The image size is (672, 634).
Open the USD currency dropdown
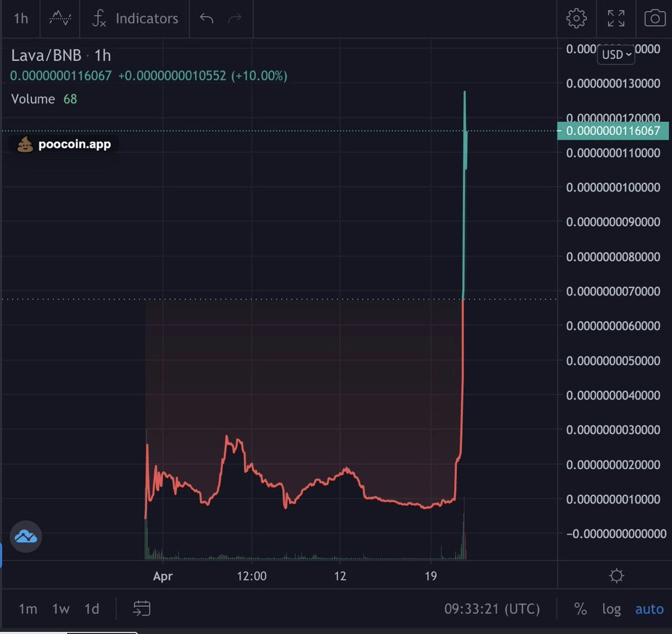(x=616, y=54)
